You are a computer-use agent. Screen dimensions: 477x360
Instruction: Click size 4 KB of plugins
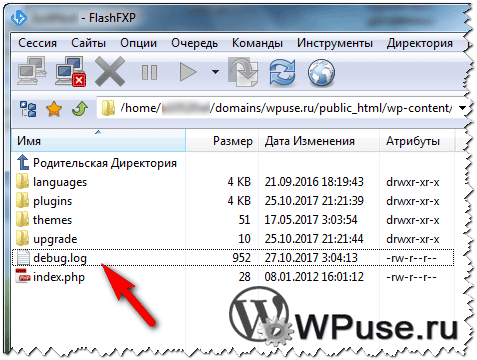point(239,201)
